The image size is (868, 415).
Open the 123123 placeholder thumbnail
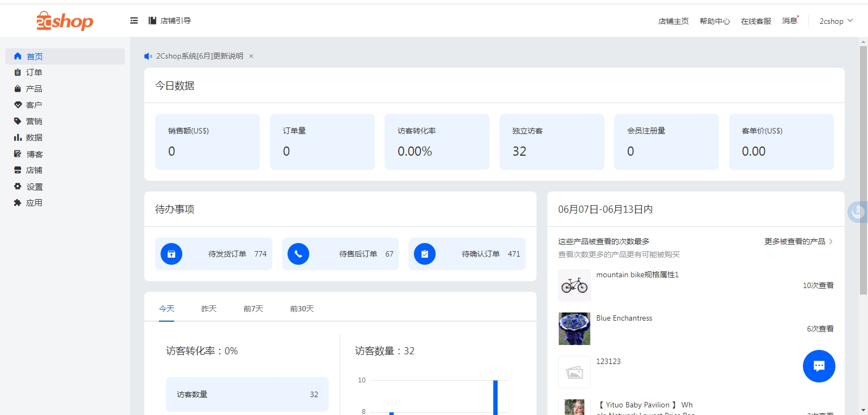575,372
